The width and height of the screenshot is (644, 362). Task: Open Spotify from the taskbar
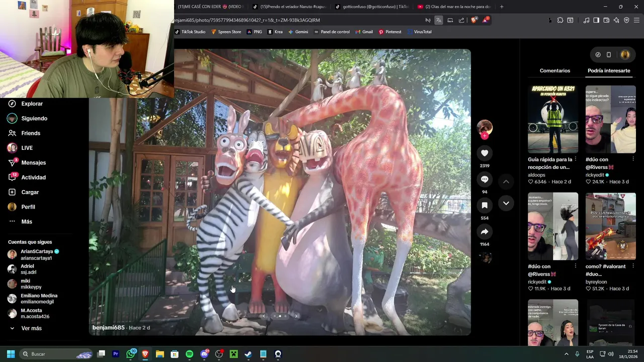click(189, 354)
